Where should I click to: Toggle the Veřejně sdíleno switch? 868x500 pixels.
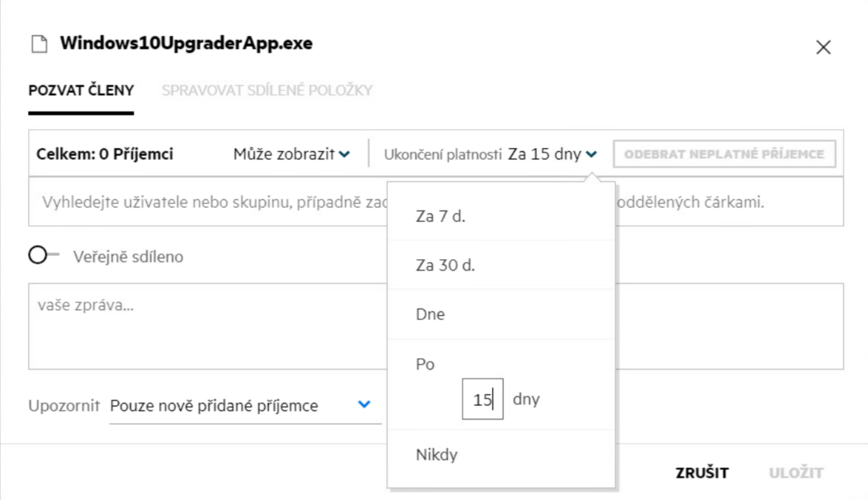(x=43, y=256)
